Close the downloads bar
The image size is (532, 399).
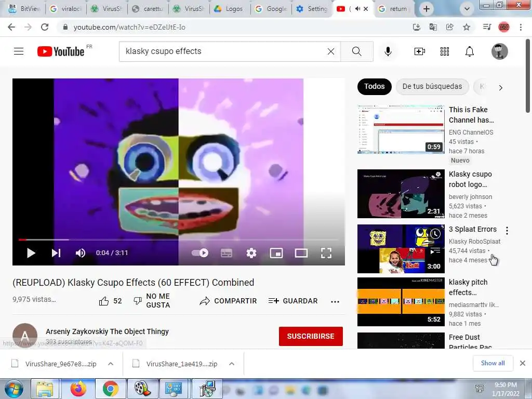(523, 363)
